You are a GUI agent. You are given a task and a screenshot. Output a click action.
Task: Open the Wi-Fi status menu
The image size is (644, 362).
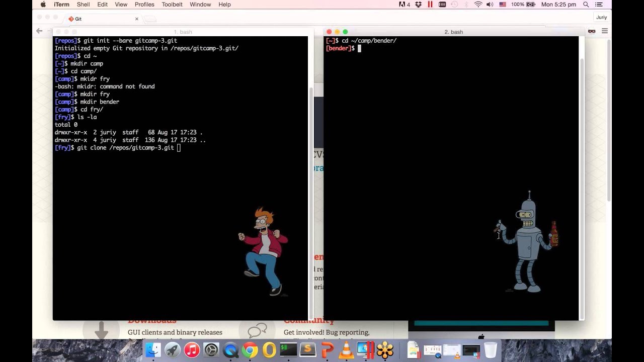478,5
